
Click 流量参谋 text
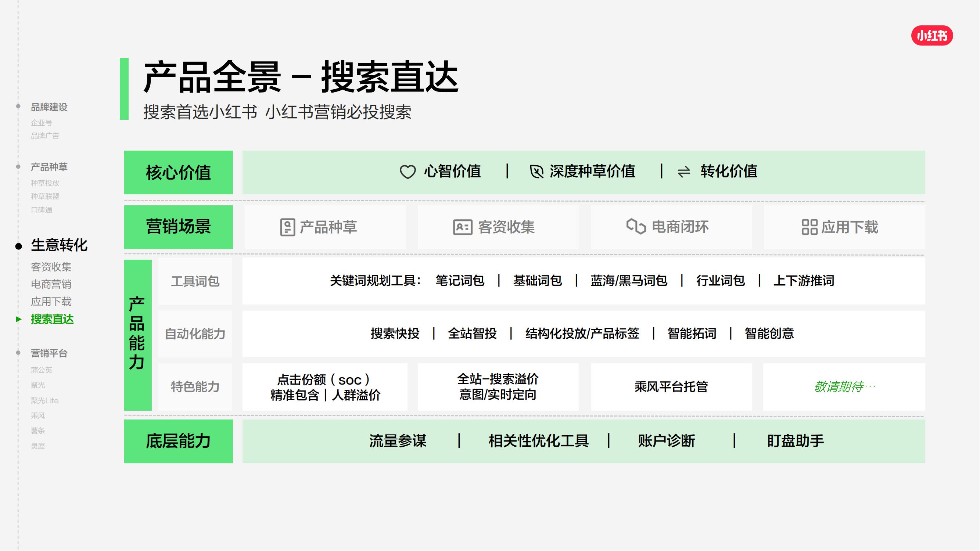[x=398, y=442]
